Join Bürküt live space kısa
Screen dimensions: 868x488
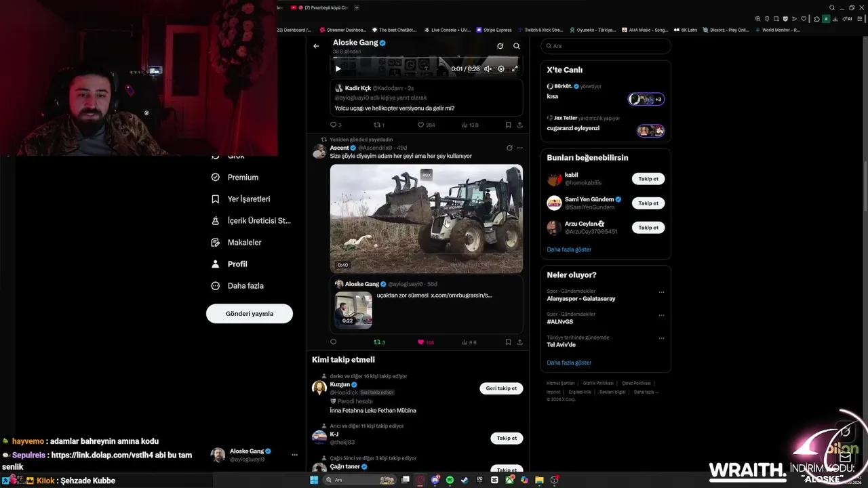(x=606, y=91)
